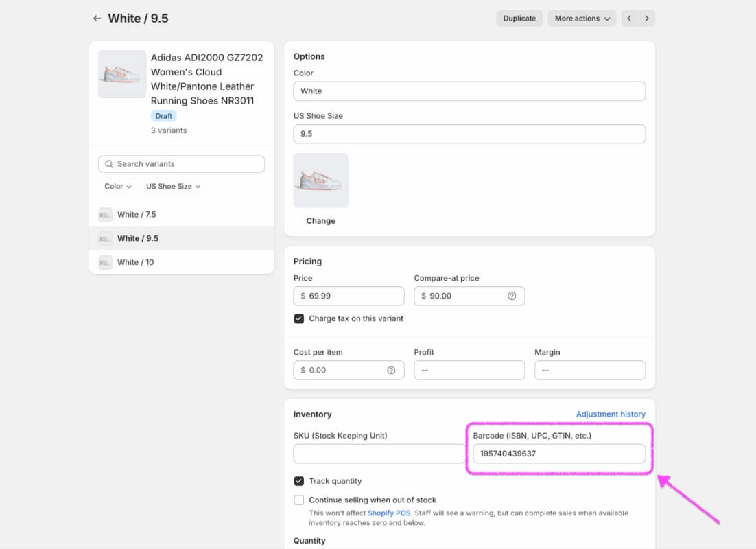Image resolution: width=756 pixels, height=549 pixels.
Task: Click the help icon in Compare-at price field
Action: coord(512,296)
